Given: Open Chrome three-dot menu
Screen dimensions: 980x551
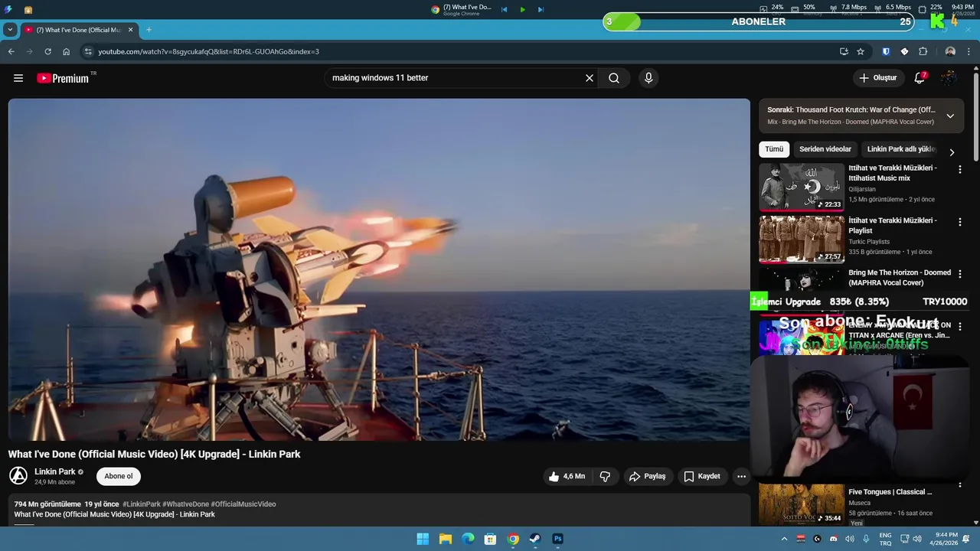Looking at the screenshot, I should 969,51.
